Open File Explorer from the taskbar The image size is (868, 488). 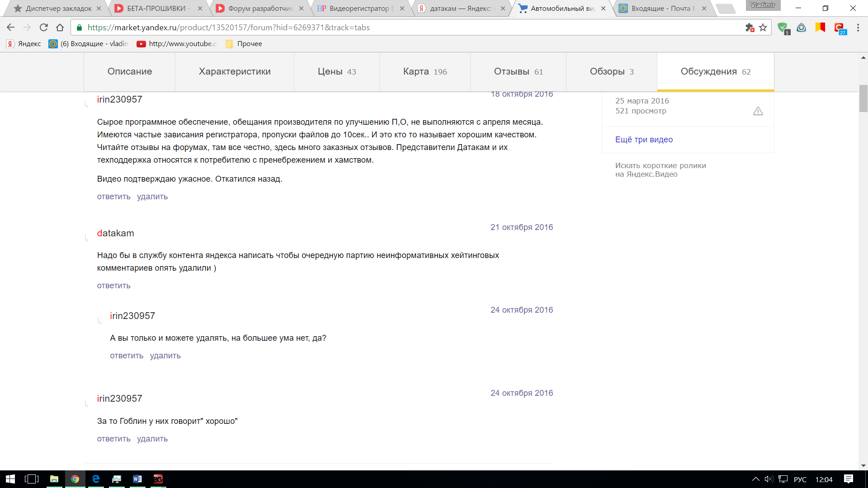(54, 479)
